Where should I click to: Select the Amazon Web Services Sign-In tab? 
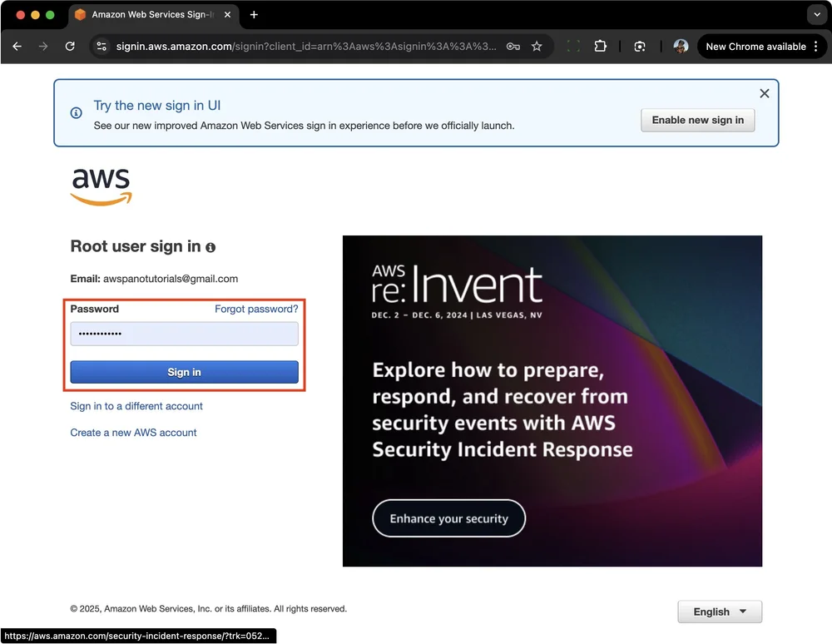click(154, 15)
